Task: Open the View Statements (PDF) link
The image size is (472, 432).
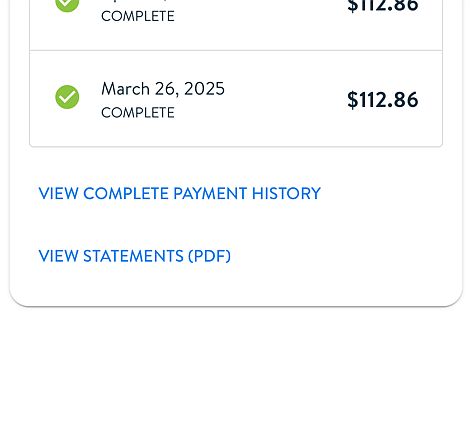Action: pyautogui.click(x=134, y=256)
